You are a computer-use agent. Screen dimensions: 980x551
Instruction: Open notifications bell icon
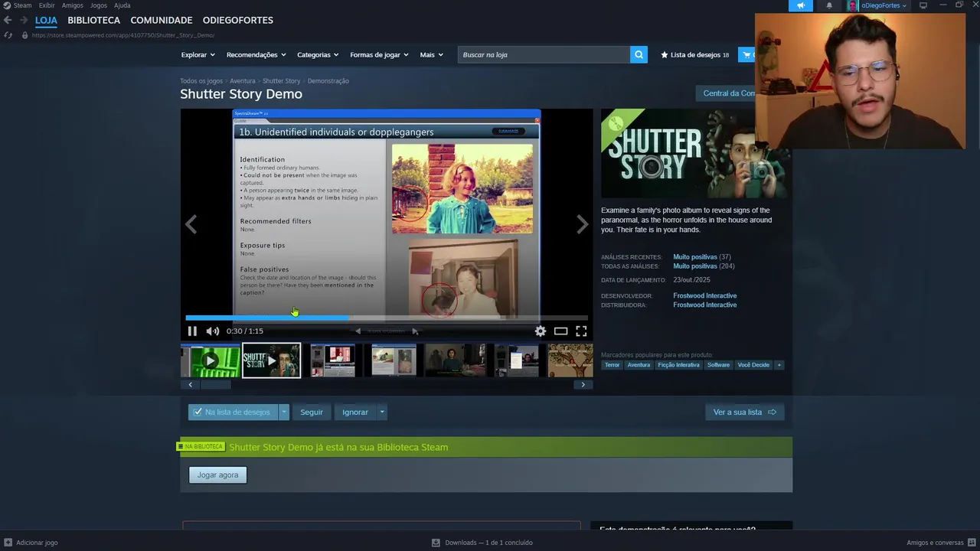829,5
